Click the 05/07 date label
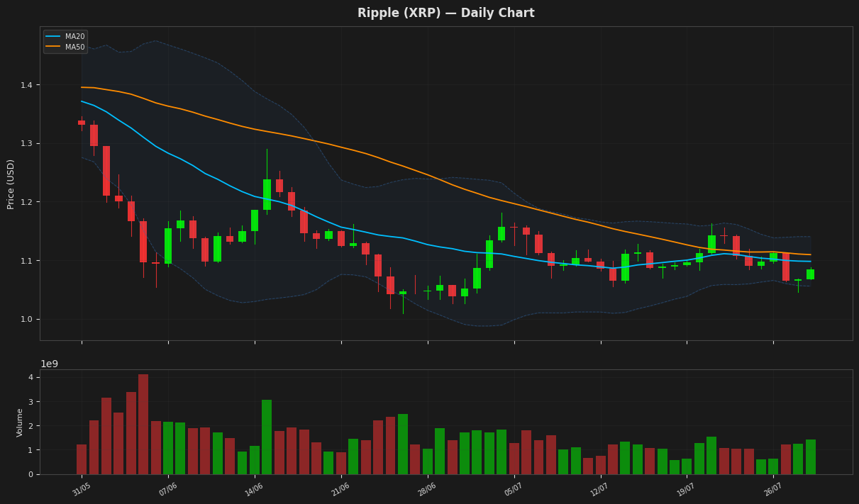This screenshot has height=504, width=859. tap(514, 490)
